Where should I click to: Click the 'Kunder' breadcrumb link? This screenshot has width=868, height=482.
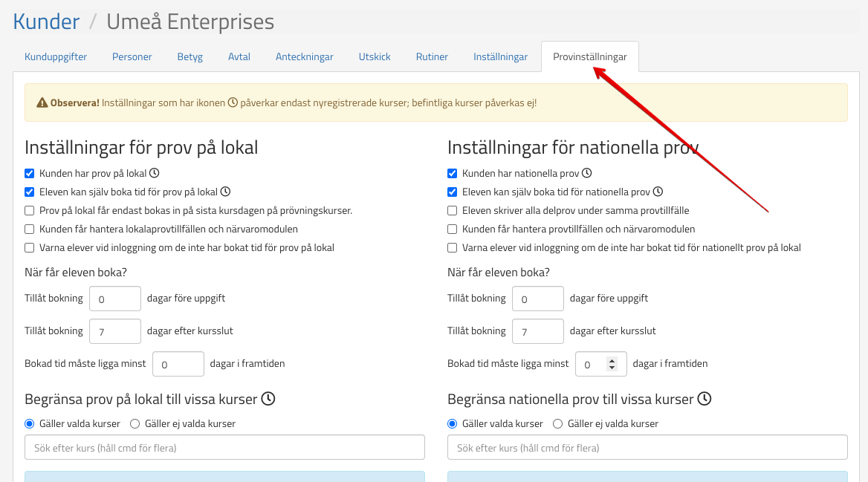pos(46,22)
